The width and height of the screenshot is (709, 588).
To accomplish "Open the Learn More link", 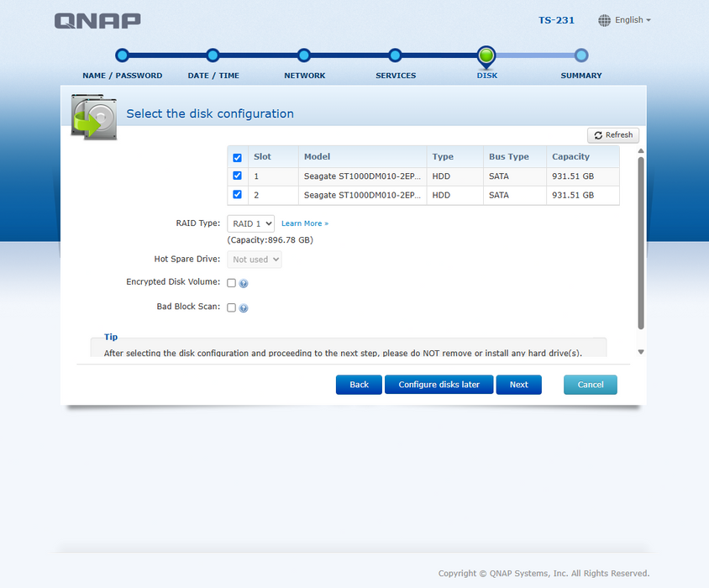I will (x=304, y=223).
